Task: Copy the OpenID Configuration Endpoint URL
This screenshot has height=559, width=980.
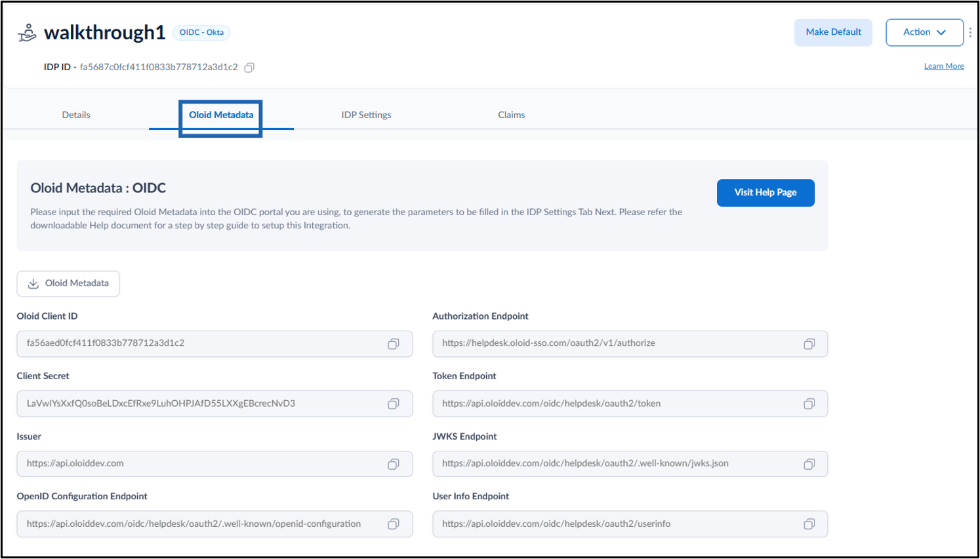Action: click(x=394, y=524)
